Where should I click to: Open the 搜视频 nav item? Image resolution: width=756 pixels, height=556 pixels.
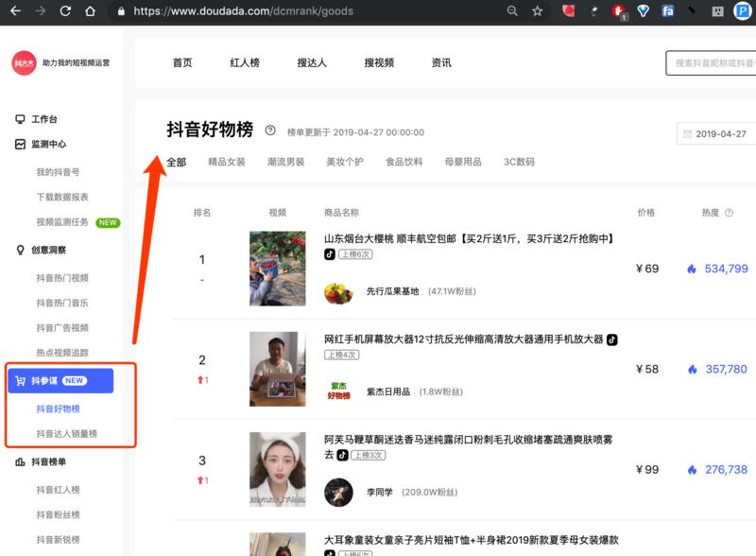380,62
